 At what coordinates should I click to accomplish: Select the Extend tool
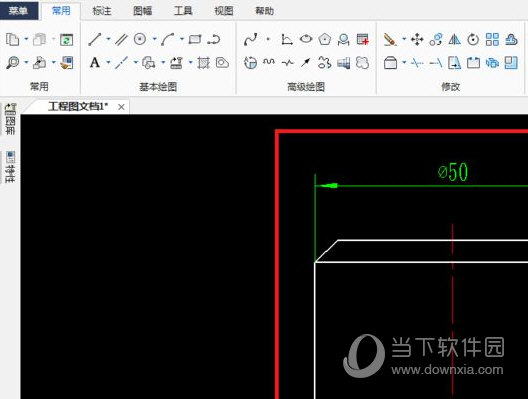tap(436, 63)
